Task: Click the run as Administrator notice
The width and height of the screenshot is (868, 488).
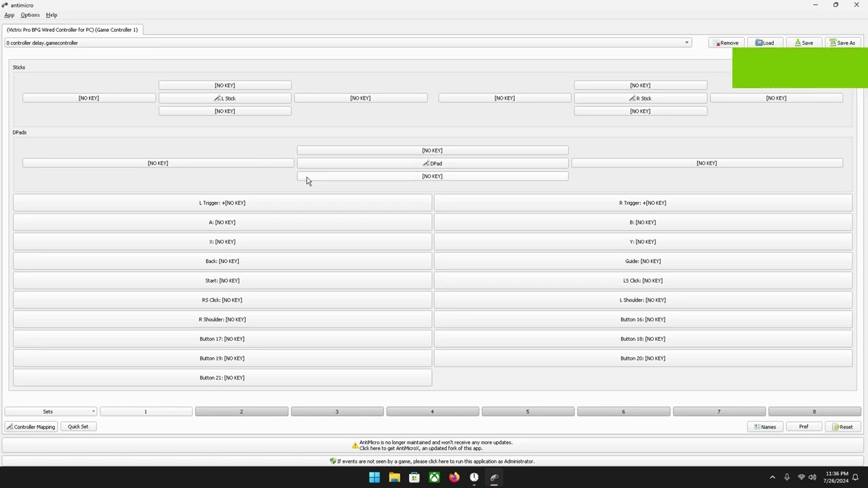Action: tap(431, 462)
